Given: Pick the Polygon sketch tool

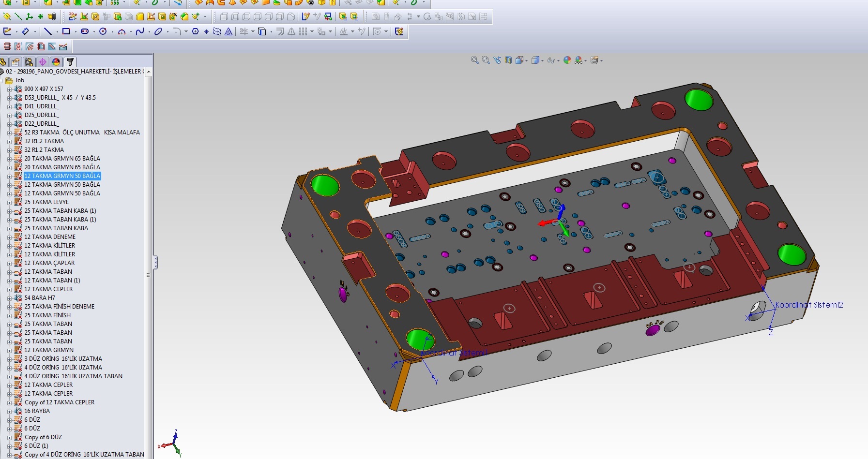Looking at the screenshot, I should [x=195, y=32].
